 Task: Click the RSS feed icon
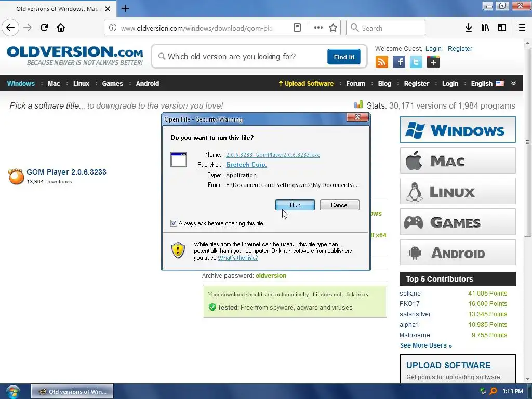click(x=382, y=62)
